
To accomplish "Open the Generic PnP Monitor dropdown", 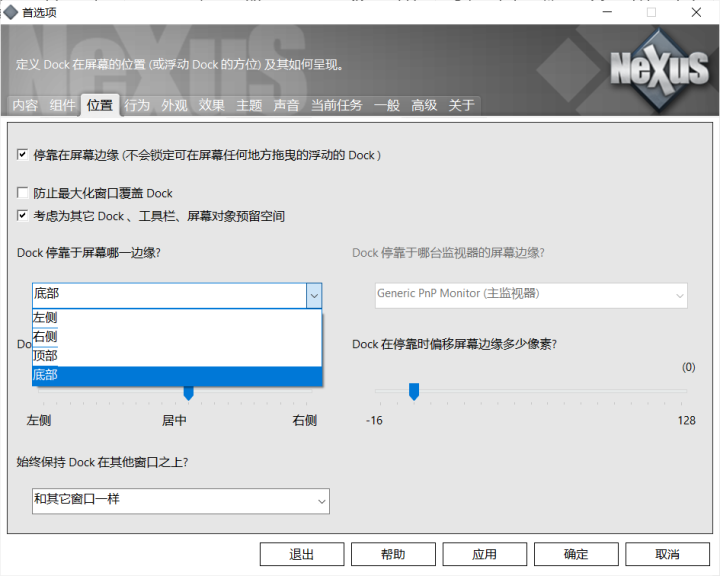I will (531, 295).
